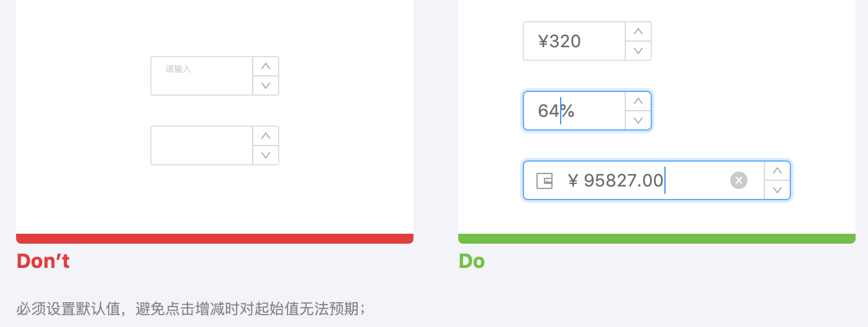Click the green Do label
The image size is (868, 327).
[471, 261]
